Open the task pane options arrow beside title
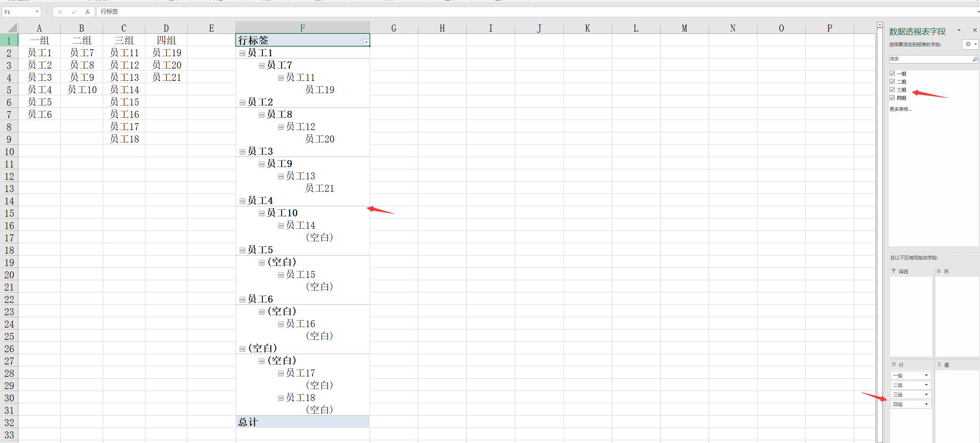 coord(959,30)
